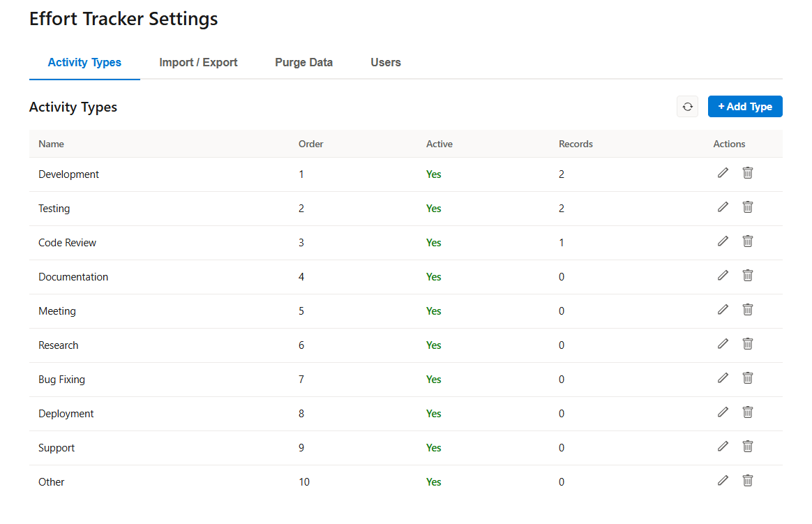Edit the Development activity type
The image size is (812, 524).
(x=723, y=173)
